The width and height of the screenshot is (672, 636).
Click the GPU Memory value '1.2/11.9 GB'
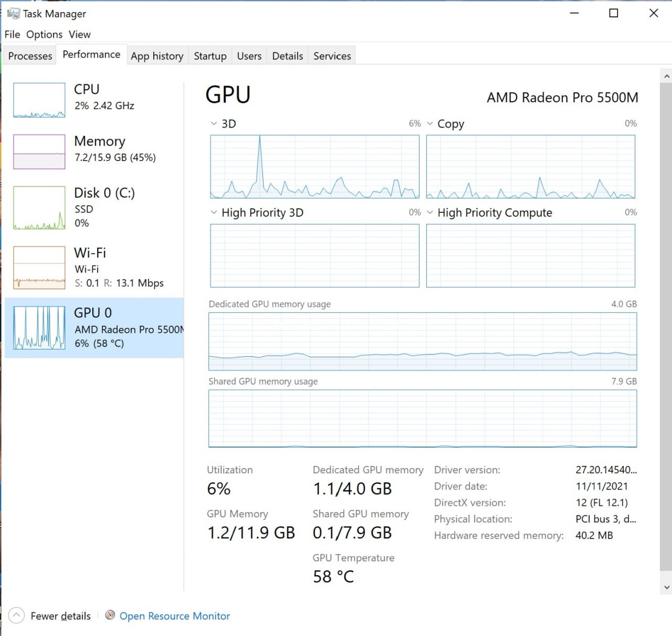tap(251, 533)
